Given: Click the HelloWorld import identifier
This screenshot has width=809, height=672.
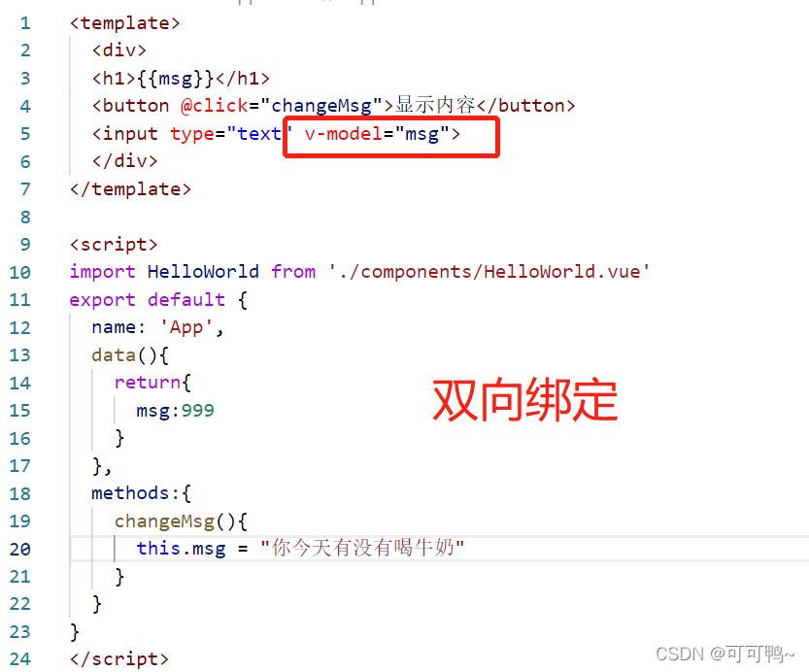Looking at the screenshot, I should tap(203, 272).
